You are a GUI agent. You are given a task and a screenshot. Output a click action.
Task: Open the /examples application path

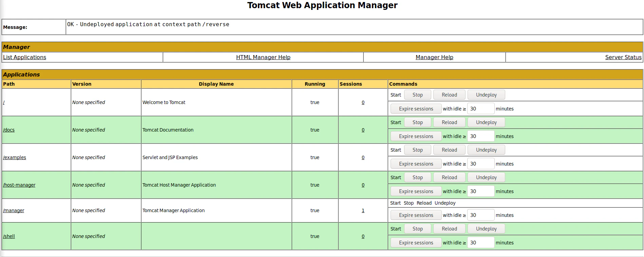pos(15,157)
